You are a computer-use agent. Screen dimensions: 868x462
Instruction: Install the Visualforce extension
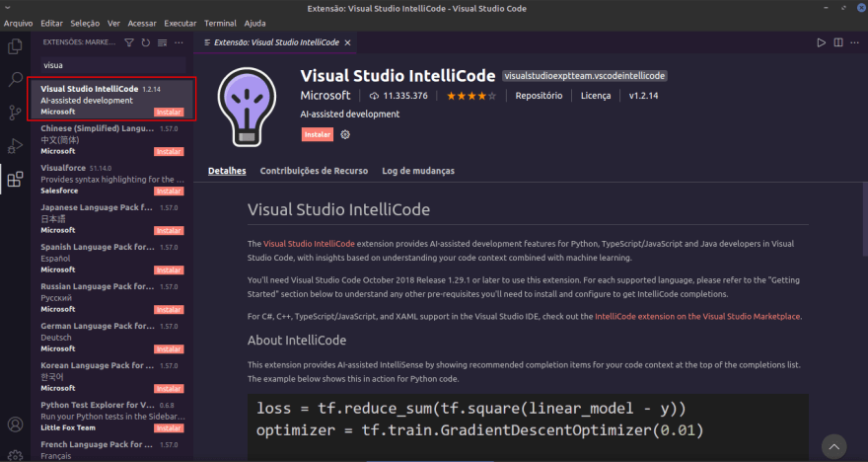[x=169, y=192]
